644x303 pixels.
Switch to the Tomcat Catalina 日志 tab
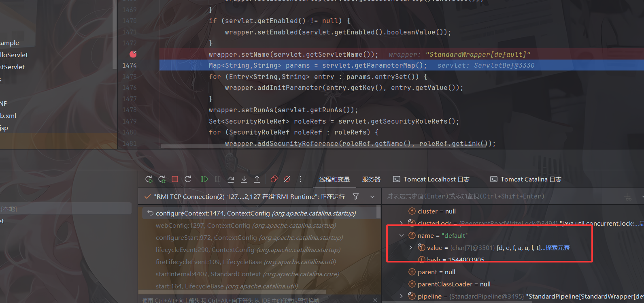(526, 179)
